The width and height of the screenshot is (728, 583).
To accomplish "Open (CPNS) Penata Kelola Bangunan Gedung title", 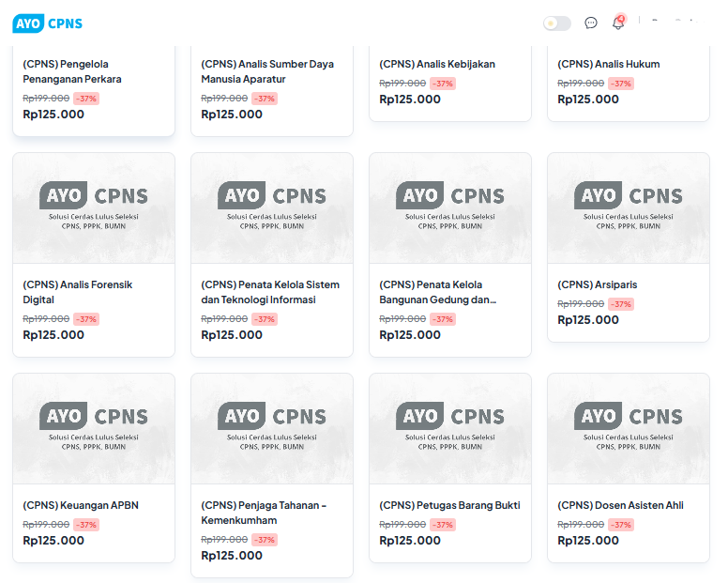I will [438, 292].
